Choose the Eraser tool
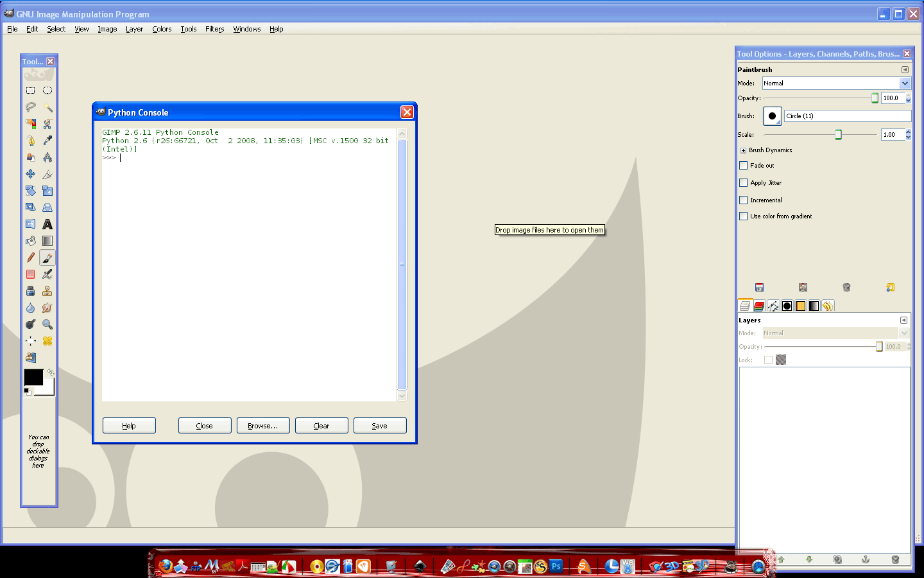This screenshot has height=578, width=924. [30, 274]
